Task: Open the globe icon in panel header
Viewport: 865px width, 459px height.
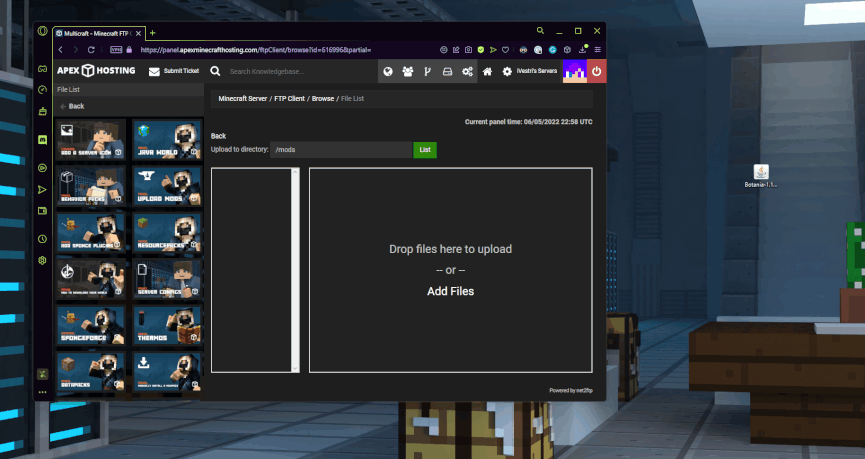Action: point(388,71)
